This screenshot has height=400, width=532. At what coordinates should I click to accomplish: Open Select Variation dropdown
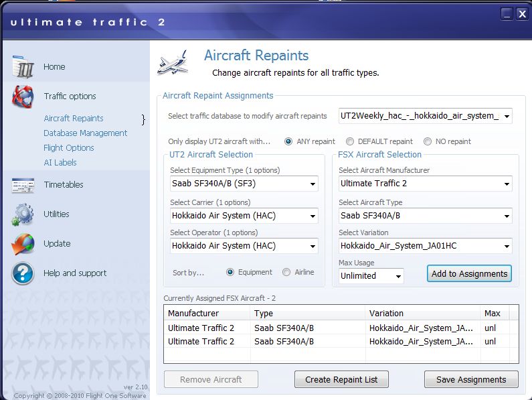click(x=426, y=246)
